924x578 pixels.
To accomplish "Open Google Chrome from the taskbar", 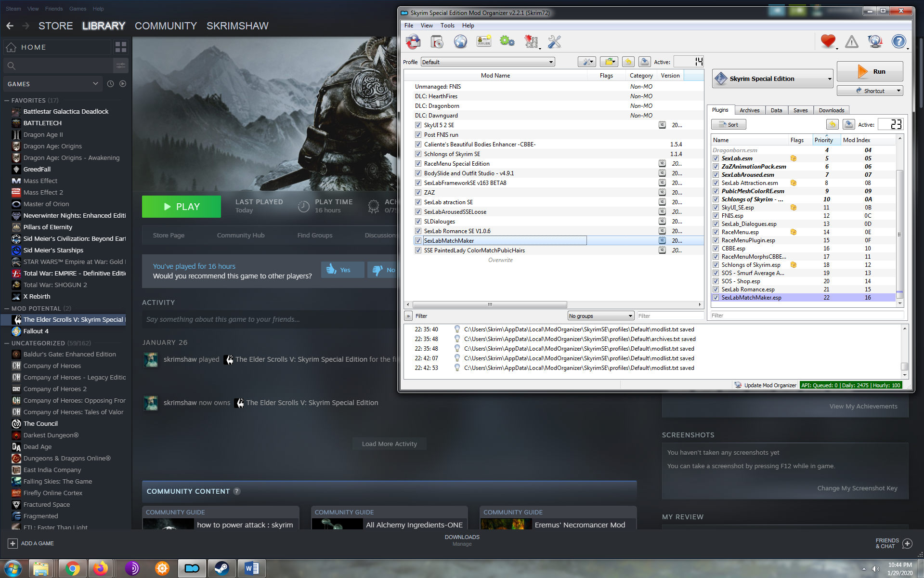I will click(x=72, y=569).
